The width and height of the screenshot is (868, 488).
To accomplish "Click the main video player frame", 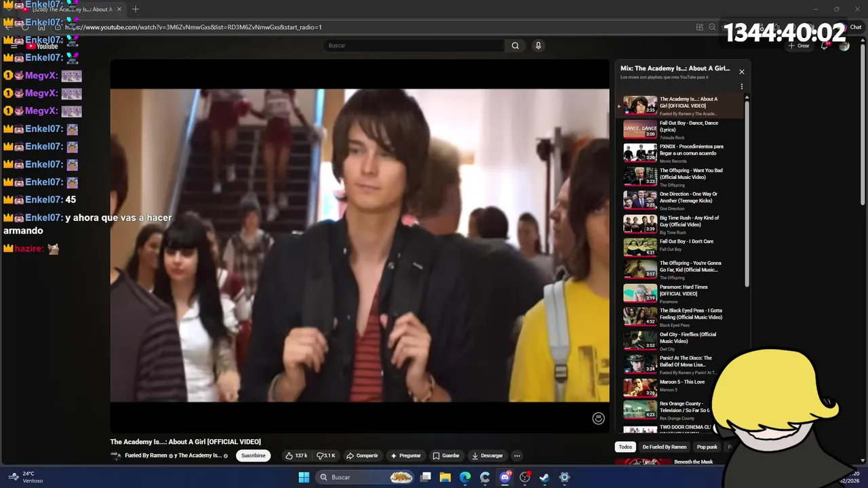I will coord(359,245).
